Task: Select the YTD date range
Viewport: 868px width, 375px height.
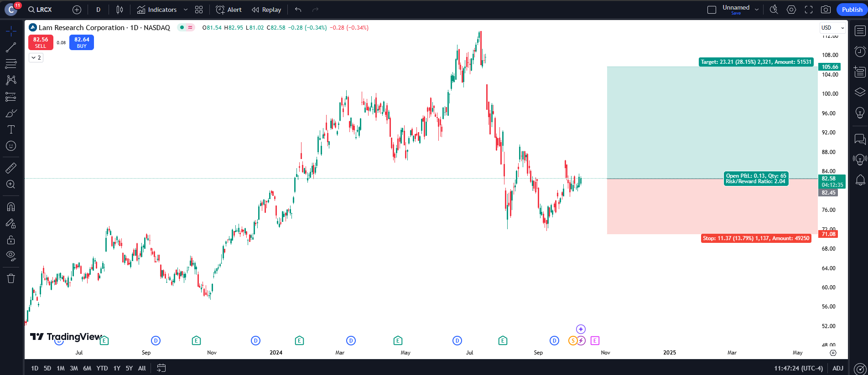Action: [102, 368]
